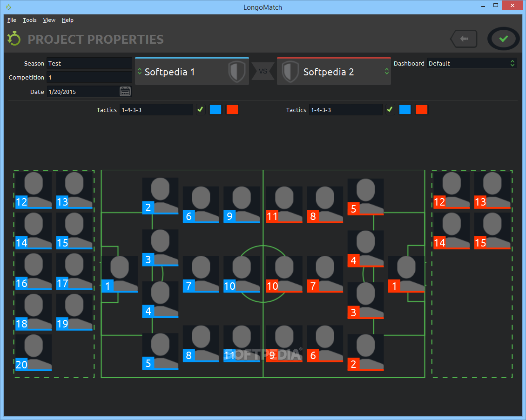
Task: Pick blue bench player 15
Action: pyautogui.click(x=74, y=231)
